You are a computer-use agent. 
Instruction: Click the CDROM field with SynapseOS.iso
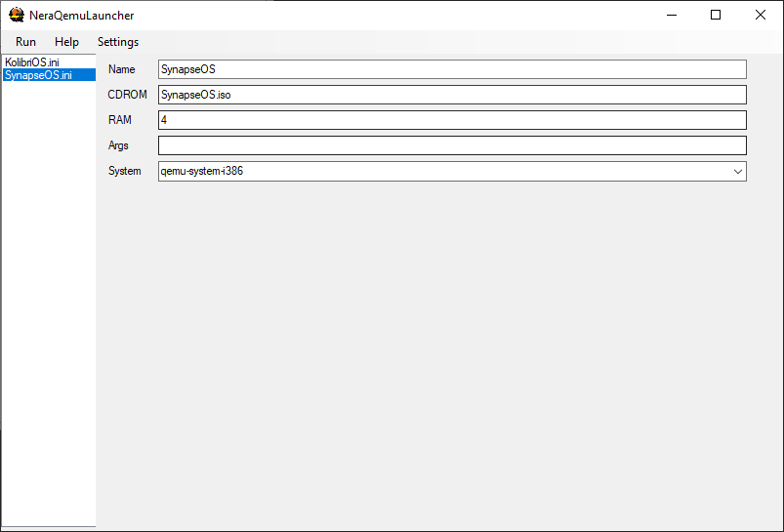(452, 95)
